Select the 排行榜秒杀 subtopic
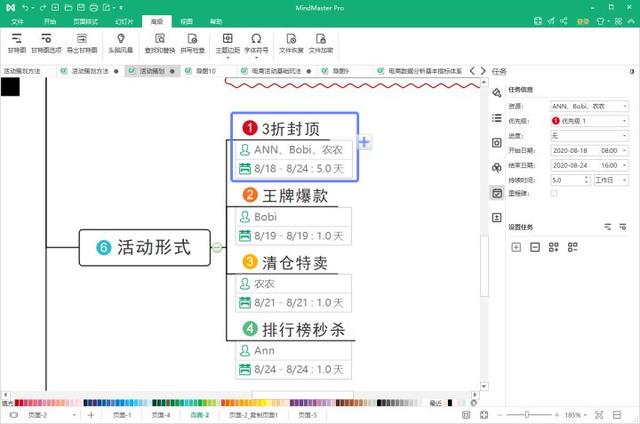640x424 pixels. pos(295,329)
